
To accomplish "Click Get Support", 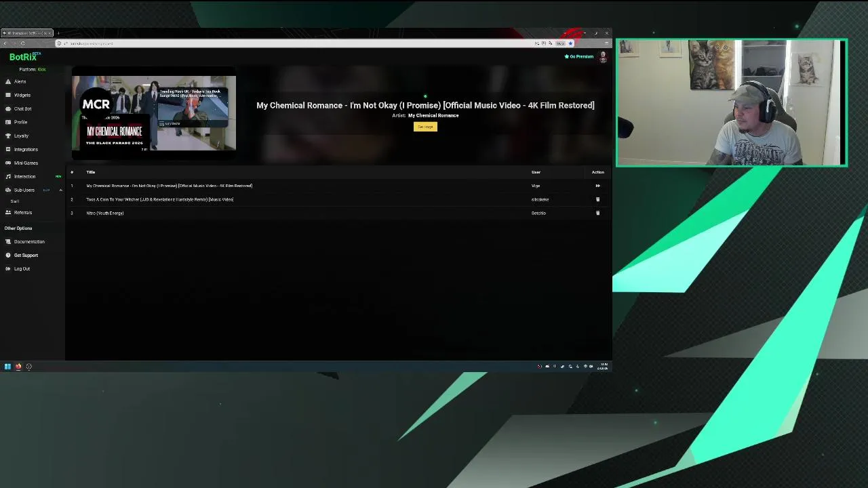I will [26, 255].
